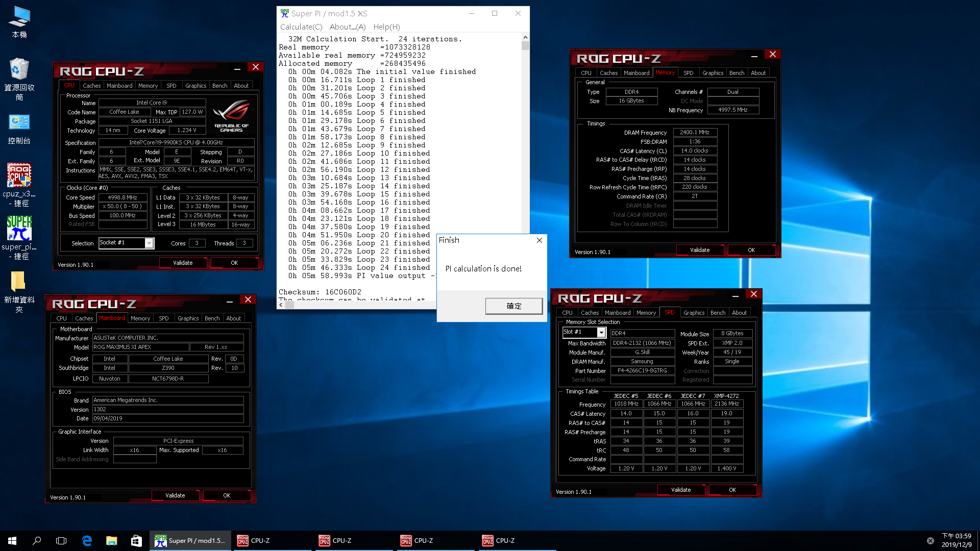Select About tab in Mainboard window
This screenshot has width=980, height=551.
pyautogui.click(x=234, y=318)
